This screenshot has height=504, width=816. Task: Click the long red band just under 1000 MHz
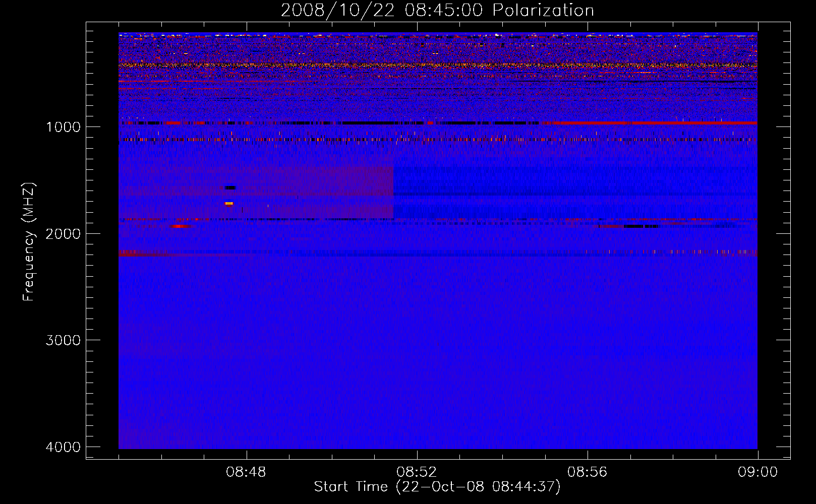[x=655, y=123]
